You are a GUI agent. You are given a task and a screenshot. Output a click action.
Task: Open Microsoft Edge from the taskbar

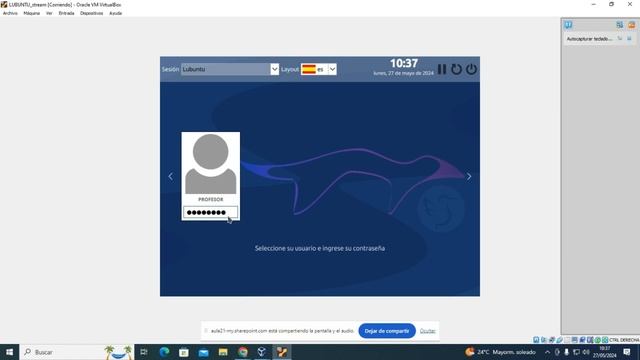click(164, 352)
